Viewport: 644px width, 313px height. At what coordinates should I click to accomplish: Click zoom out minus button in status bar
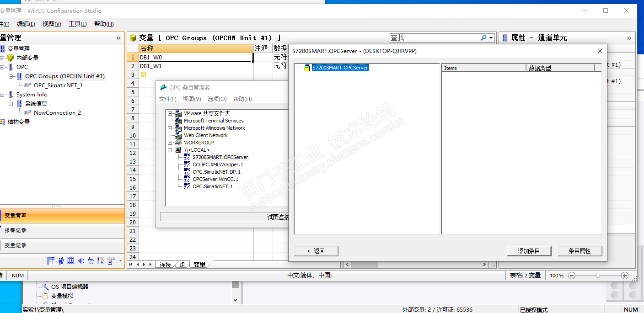tap(571, 276)
